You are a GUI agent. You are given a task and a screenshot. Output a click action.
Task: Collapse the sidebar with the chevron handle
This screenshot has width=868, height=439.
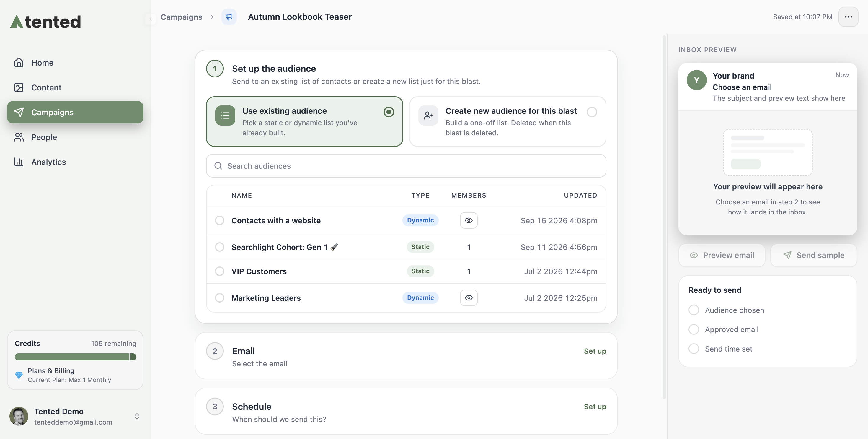(x=151, y=19)
